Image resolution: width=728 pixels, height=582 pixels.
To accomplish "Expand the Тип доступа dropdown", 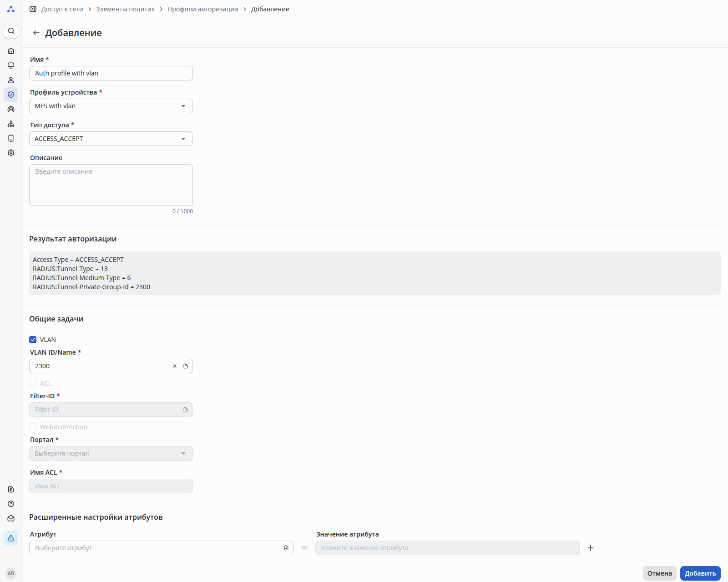I will click(x=111, y=139).
